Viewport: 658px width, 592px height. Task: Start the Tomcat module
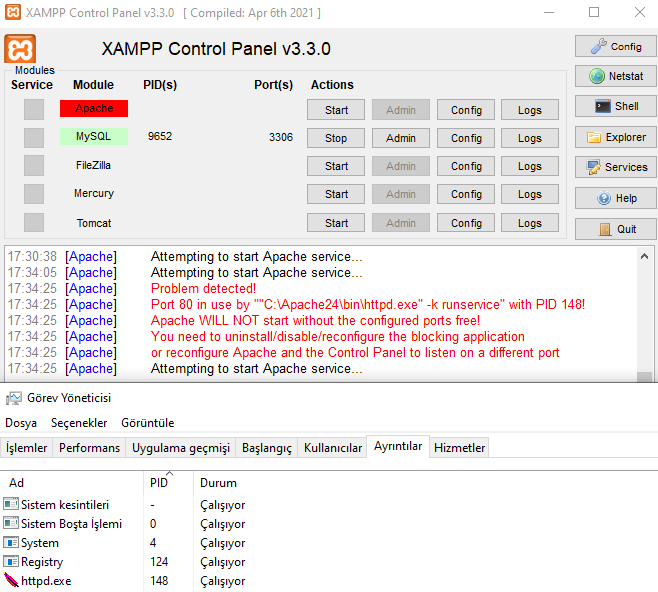(x=336, y=223)
